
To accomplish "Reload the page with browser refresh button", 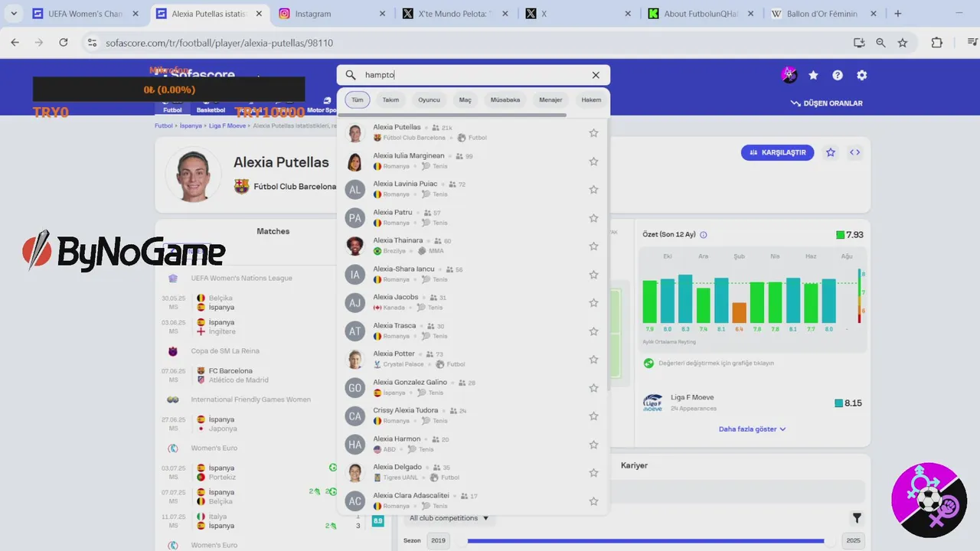I will pyautogui.click(x=64, y=43).
